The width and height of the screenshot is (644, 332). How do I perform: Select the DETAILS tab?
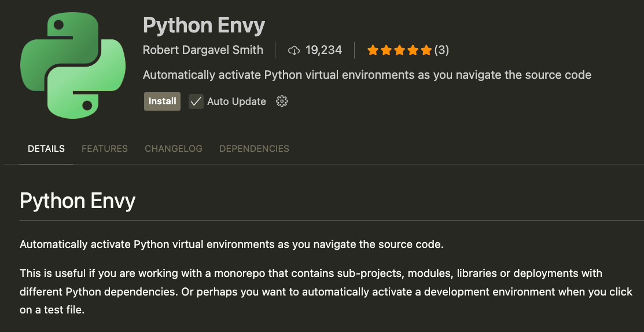(46, 149)
